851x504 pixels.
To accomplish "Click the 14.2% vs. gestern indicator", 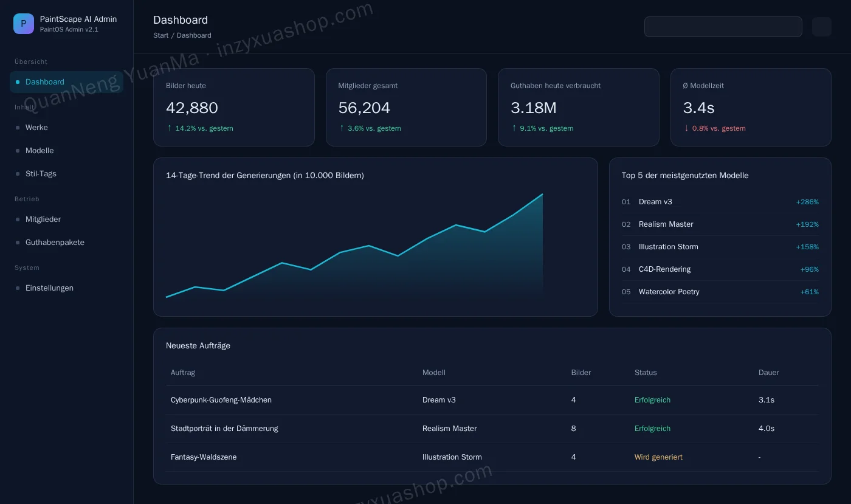I will [199, 128].
